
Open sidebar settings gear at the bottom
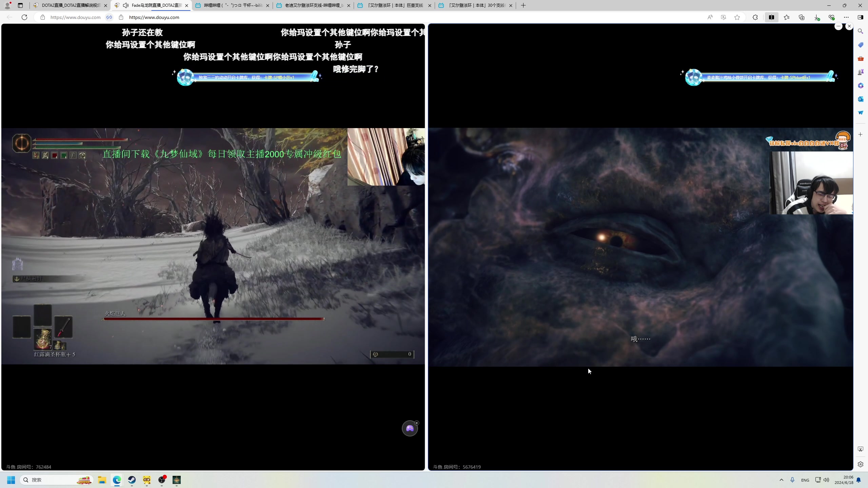(x=861, y=464)
